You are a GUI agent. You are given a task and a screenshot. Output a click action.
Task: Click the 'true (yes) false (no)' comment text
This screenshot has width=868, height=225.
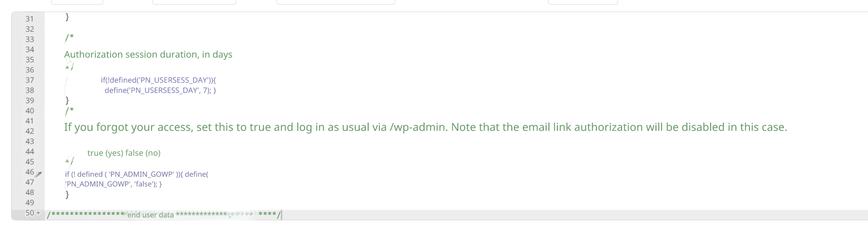point(124,153)
